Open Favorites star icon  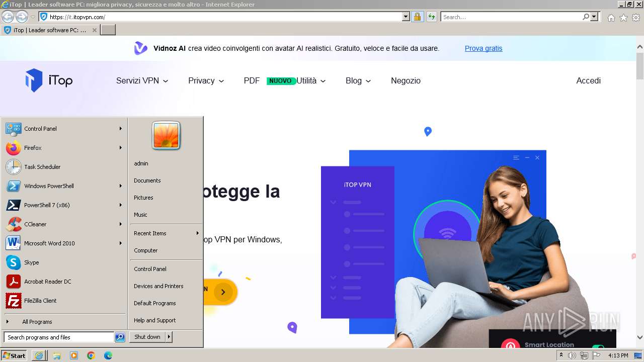(x=623, y=18)
